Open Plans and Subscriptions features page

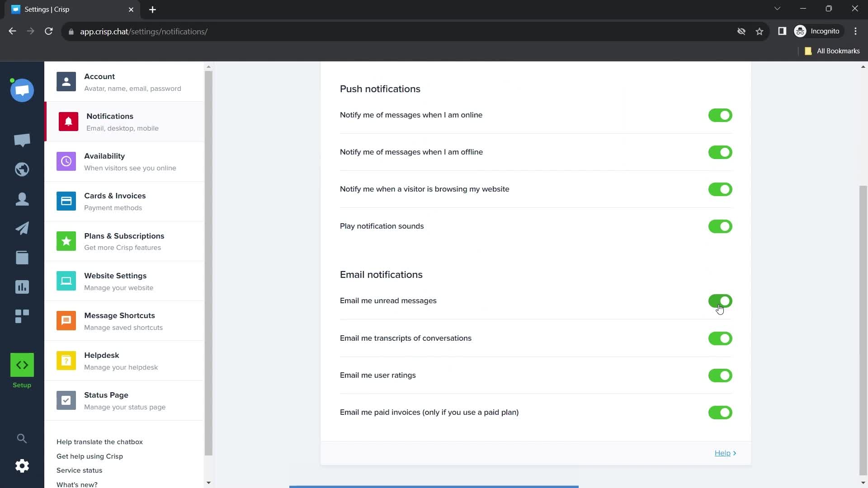pos(125,241)
